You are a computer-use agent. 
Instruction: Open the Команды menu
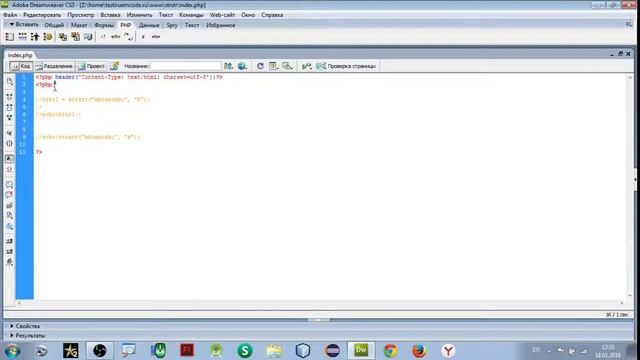[x=191, y=15]
